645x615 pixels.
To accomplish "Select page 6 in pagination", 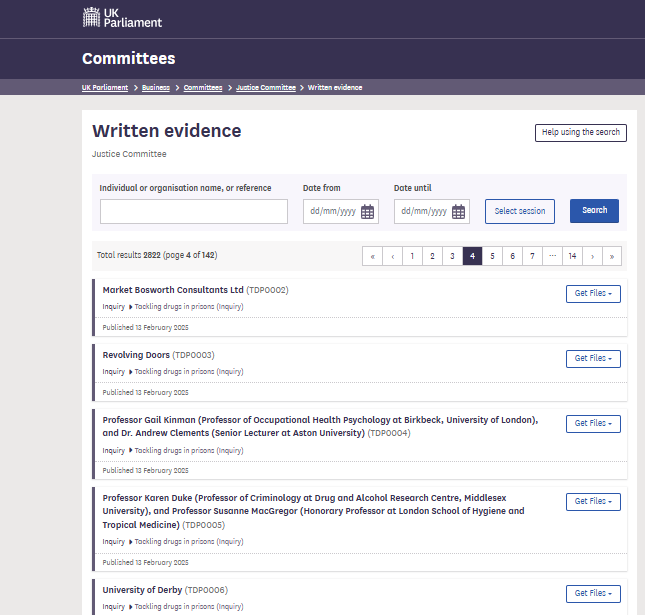I will pyautogui.click(x=513, y=256).
